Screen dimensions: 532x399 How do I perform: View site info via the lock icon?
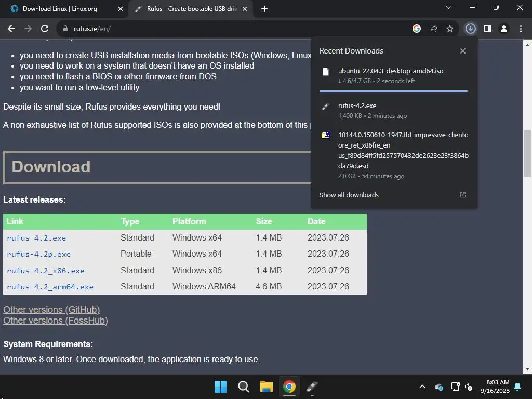pos(65,29)
